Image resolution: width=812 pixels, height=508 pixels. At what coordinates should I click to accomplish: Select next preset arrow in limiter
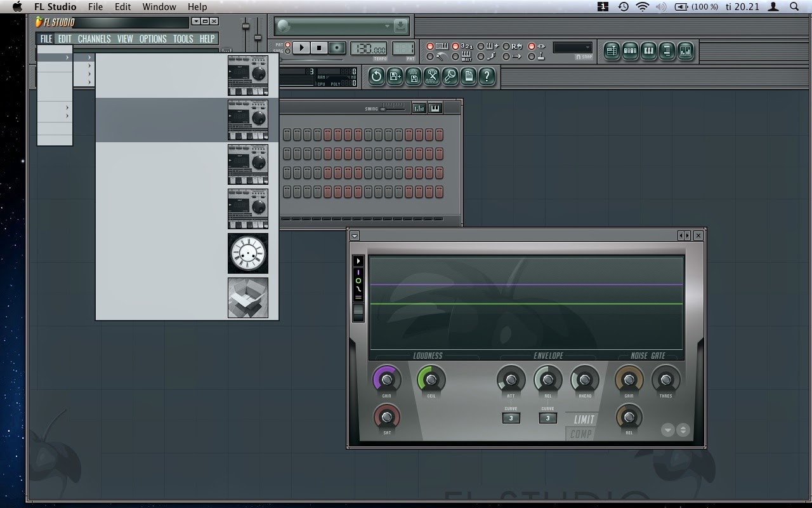pyautogui.click(x=688, y=236)
